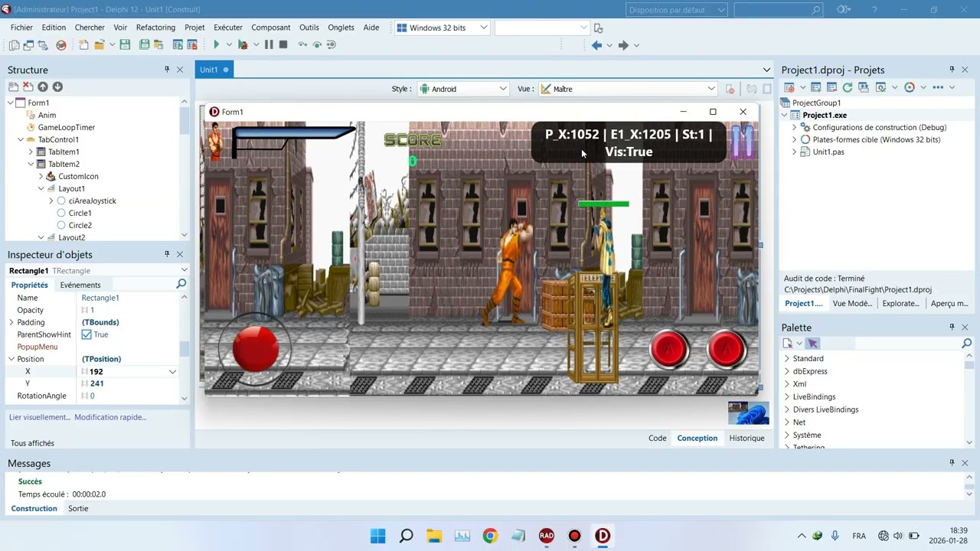Click the right red A attack button
The height and width of the screenshot is (551, 980).
[x=726, y=349]
